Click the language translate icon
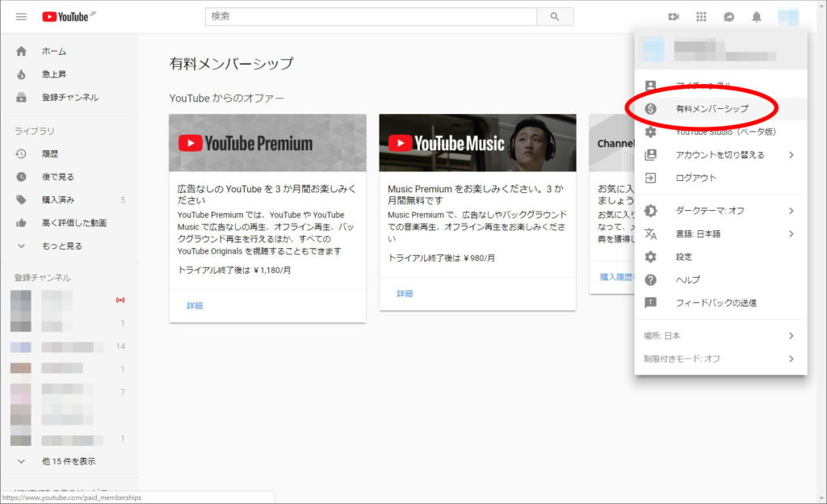Screen dimensions: 827x504 pyautogui.click(x=651, y=234)
